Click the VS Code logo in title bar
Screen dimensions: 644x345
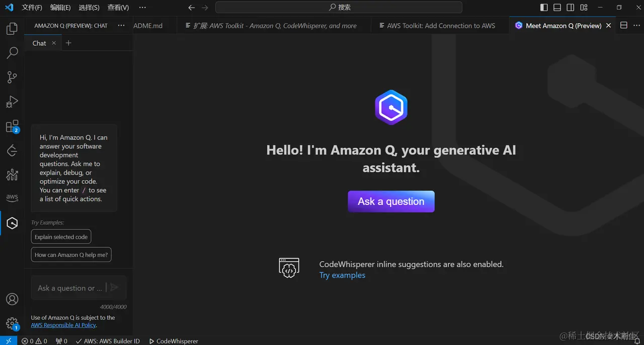point(9,8)
